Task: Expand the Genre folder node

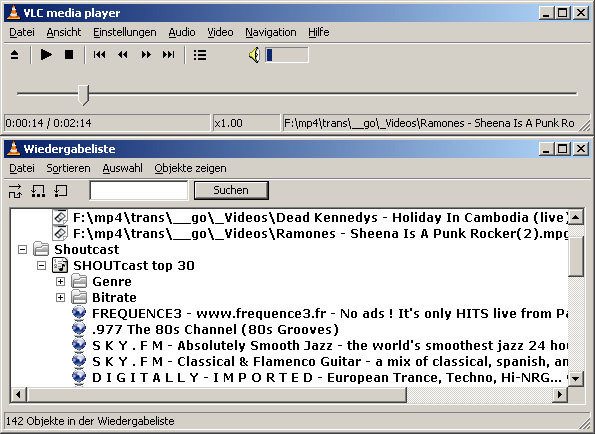Action: pyautogui.click(x=60, y=281)
